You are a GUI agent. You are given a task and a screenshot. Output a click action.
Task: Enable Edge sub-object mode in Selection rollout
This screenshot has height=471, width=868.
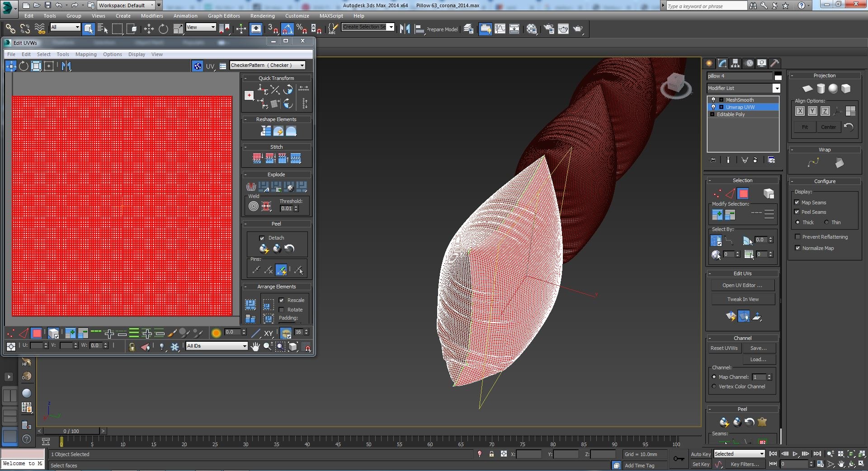coord(730,193)
